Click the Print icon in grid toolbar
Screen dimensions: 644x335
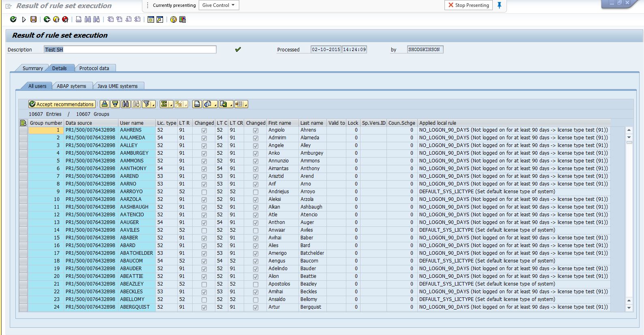[x=197, y=104]
